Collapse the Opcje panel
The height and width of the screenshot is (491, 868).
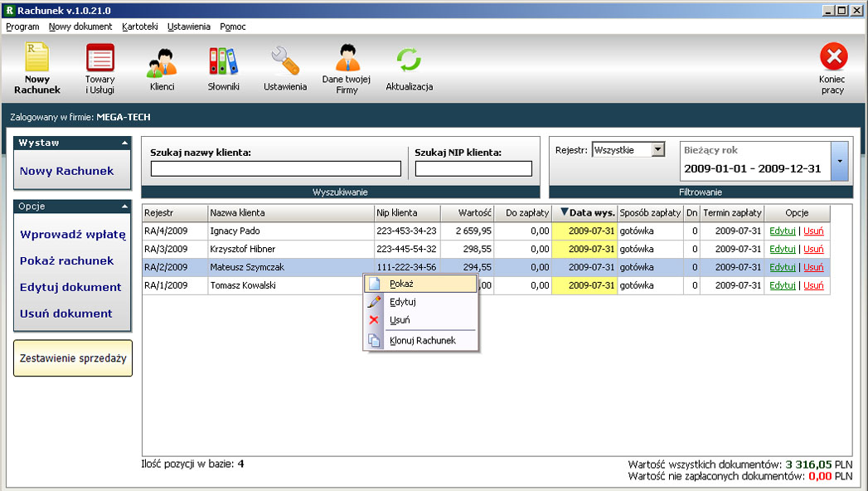coord(124,207)
